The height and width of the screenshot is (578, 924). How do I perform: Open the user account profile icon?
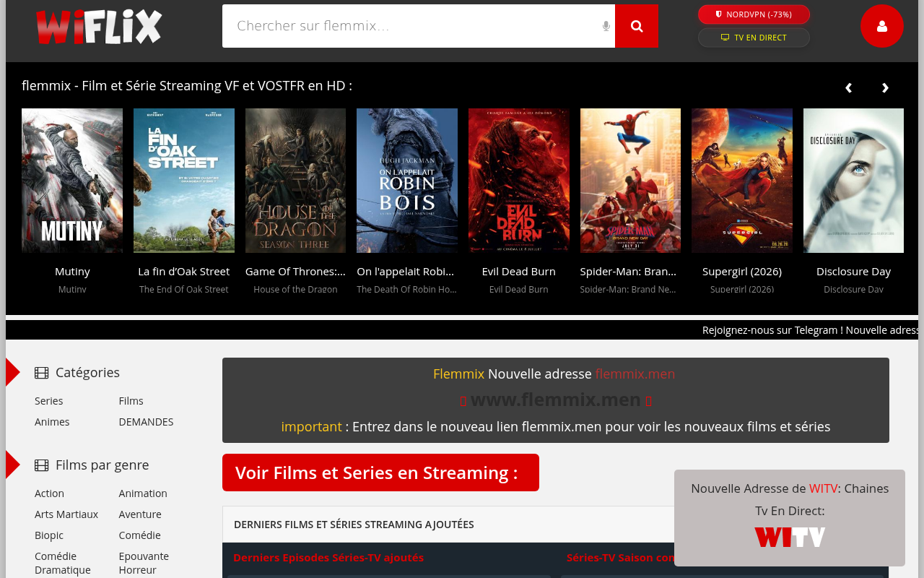882,26
